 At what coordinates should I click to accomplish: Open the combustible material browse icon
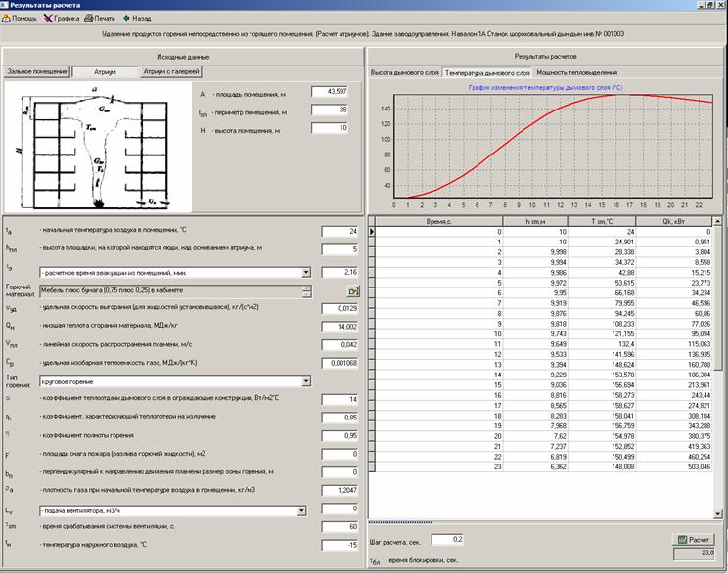353,291
